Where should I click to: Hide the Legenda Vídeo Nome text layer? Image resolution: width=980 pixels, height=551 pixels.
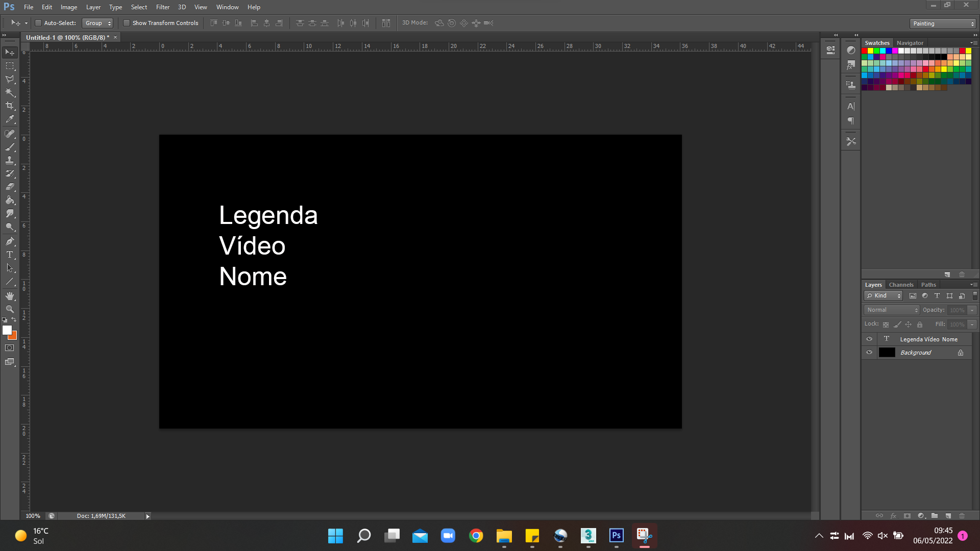click(x=869, y=339)
